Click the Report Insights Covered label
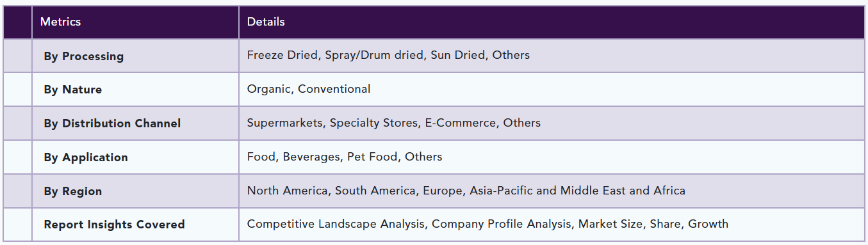This screenshot has width=868, height=245. (x=114, y=225)
